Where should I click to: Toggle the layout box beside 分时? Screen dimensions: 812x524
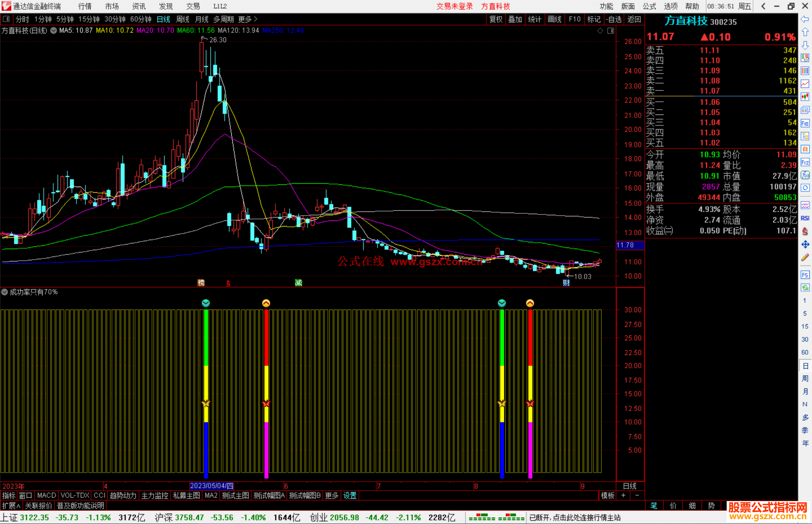(x=6, y=19)
